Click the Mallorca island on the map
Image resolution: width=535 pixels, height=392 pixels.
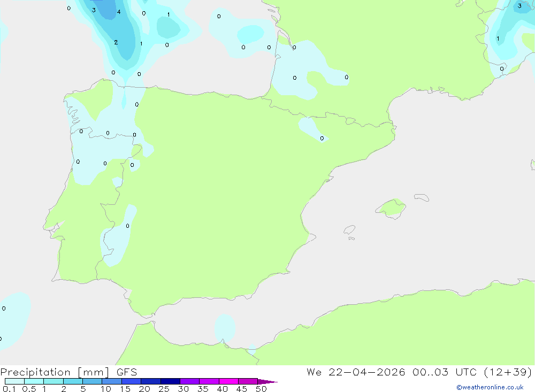(391, 209)
